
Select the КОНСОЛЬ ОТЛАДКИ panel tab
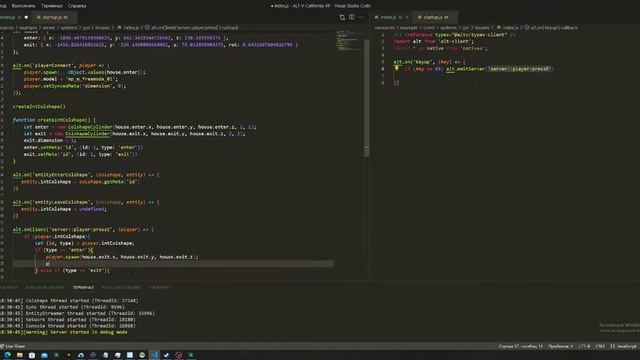pyautogui.click(x=121, y=287)
